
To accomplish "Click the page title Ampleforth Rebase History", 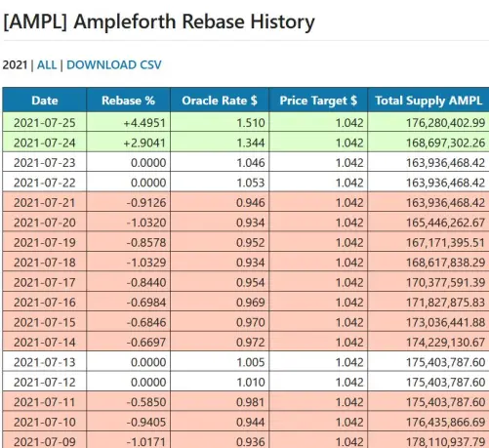I will (159, 22).
